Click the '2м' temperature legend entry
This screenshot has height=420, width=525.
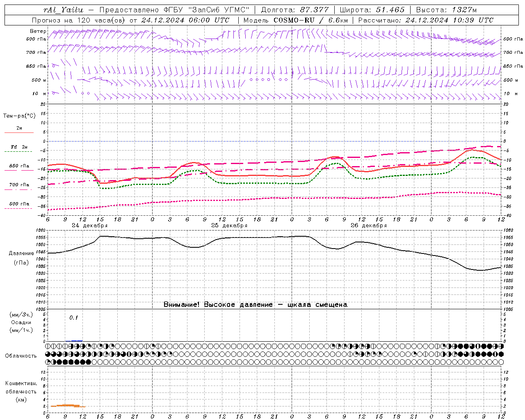(x=19, y=128)
